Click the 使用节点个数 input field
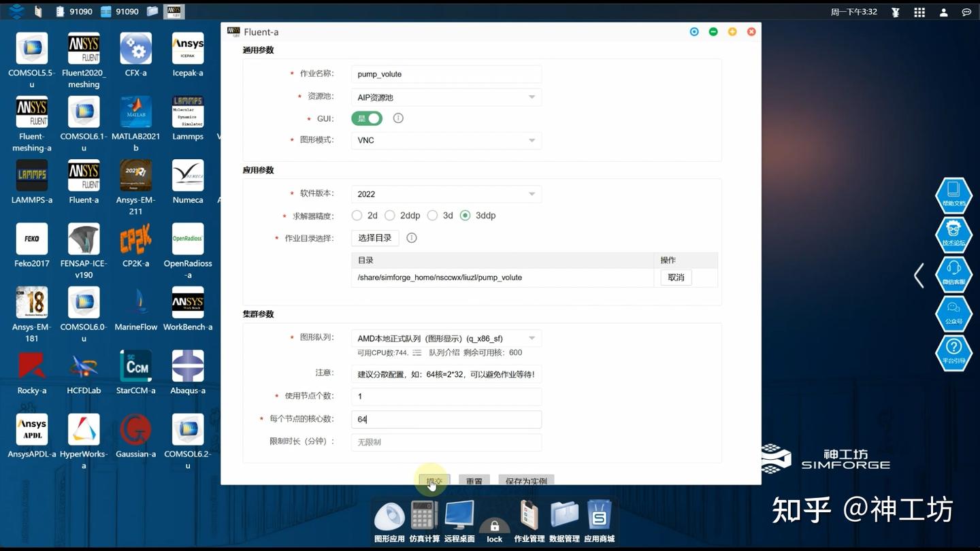Screen dimensions: 980x551 pos(446,397)
